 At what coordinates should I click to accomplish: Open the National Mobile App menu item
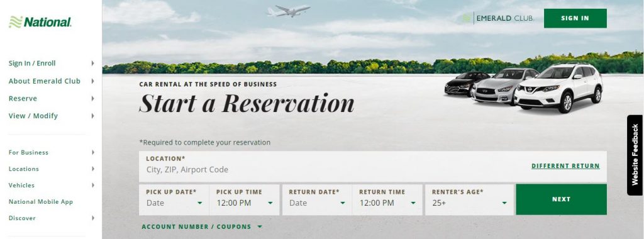coord(41,202)
